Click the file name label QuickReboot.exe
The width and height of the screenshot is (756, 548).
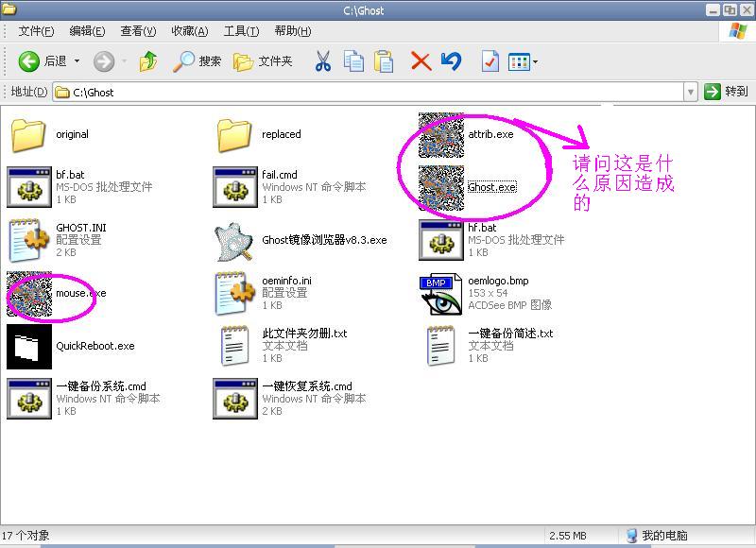point(95,346)
